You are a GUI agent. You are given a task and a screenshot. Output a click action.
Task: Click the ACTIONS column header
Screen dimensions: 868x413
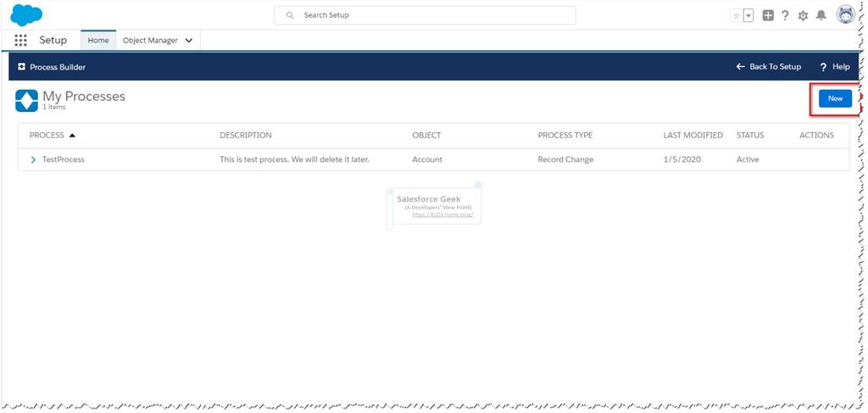816,135
